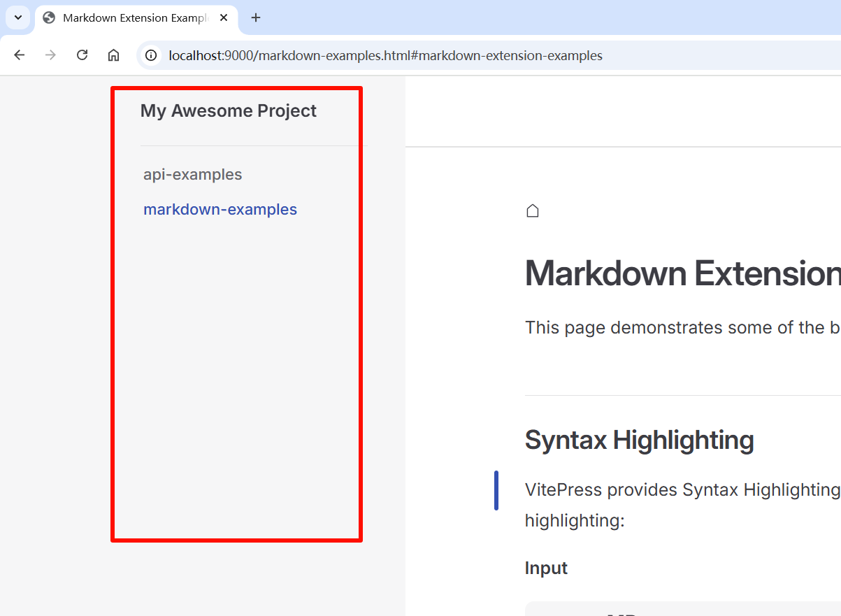Select markdown-examples in the sidebar
Screen dimensions: 841x616
click(x=220, y=209)
